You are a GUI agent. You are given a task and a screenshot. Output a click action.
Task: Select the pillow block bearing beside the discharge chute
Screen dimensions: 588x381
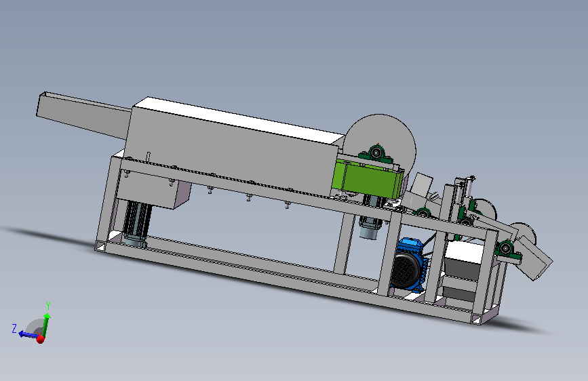pyautogui.click(x=506, y=251)
